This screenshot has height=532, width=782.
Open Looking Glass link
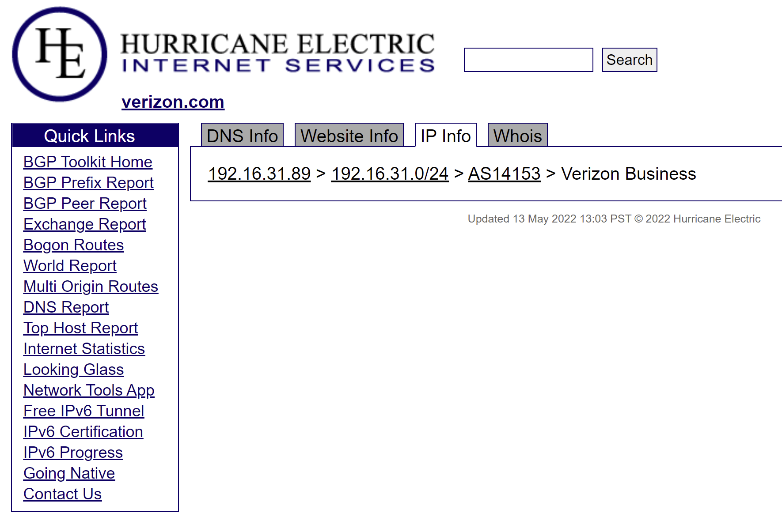[73, 370]
